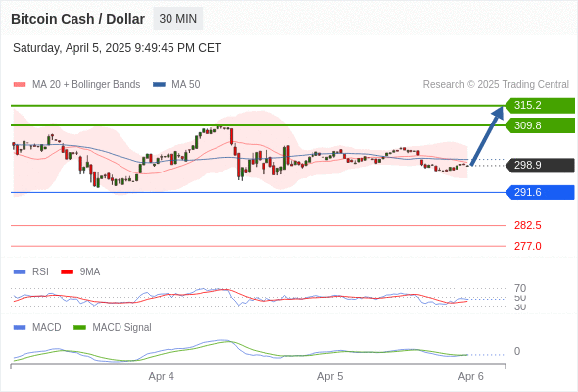Click the MA 20 + Bollinger Bands legend swatch
This screenshot has width=578, height=392.
tap(20, 85)
